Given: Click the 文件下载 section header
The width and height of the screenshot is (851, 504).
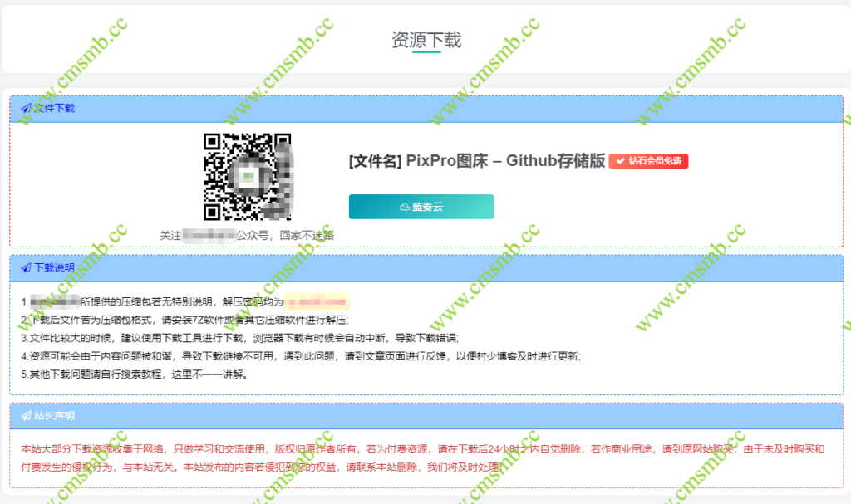Looking at the screenshot, I should click(x=426, y=109).
